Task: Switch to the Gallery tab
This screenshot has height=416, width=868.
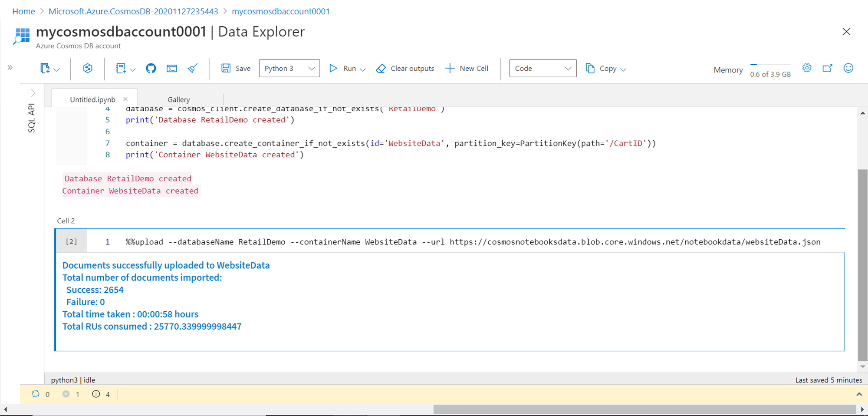Action: tap(179, 99)
